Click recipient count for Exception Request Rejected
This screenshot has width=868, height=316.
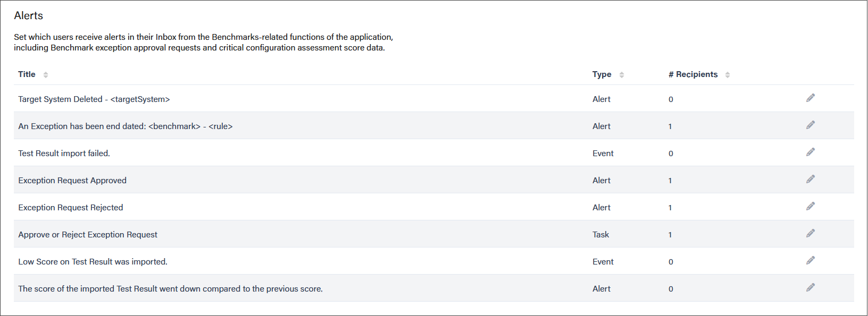pos(670,208)
